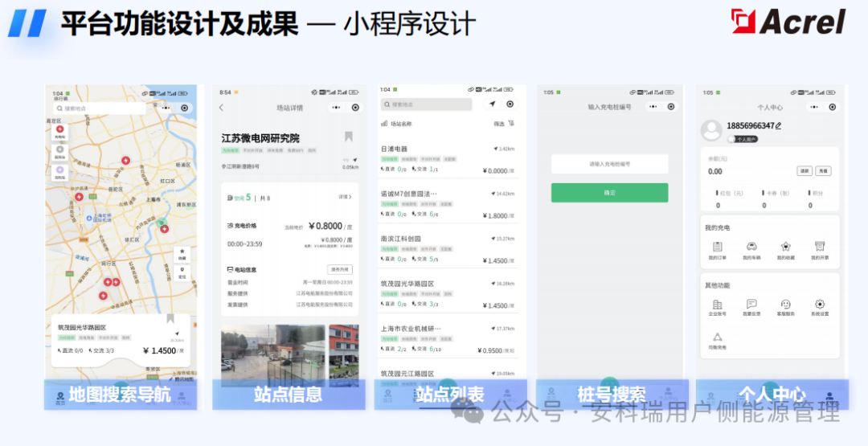
Task: Select the 日浦电器 station row
Action: pyautogui.click(x=448, y=160)
